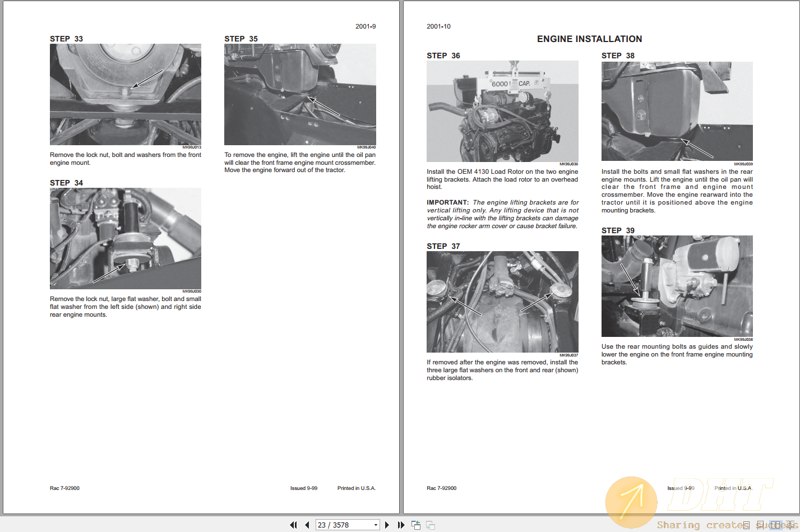
Task: Jump to the first page icon
Action: 293,525
